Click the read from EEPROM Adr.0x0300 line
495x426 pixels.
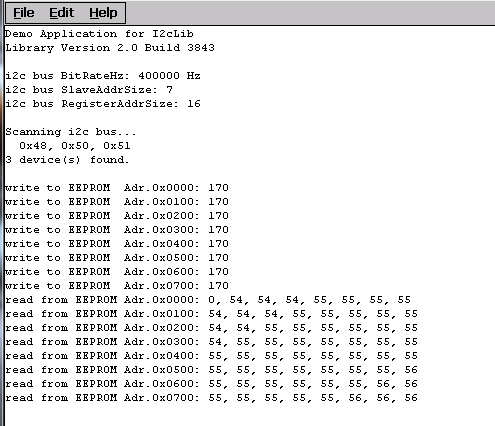coord(211,342)
